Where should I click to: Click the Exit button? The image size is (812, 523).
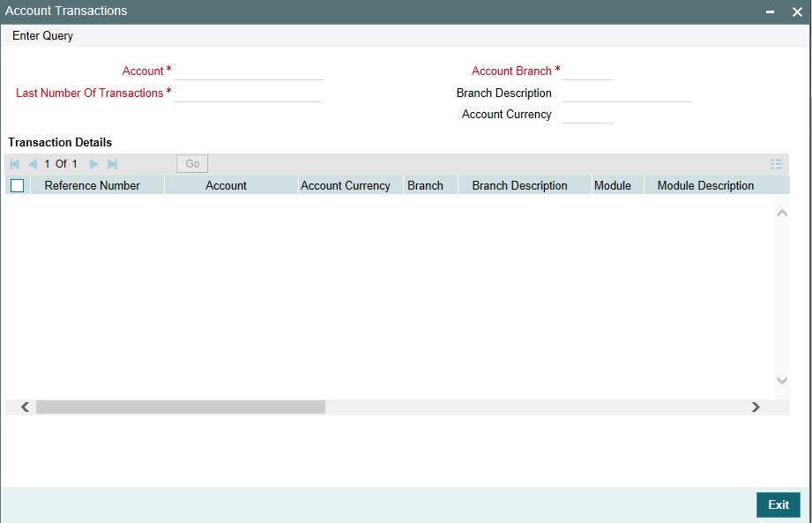pyautogui.click(x=778, y=504)
